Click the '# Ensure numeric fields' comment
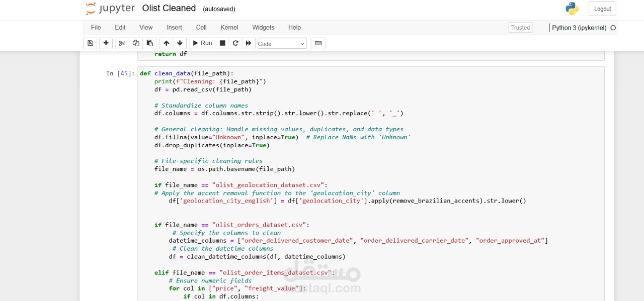 coord(210,280)
